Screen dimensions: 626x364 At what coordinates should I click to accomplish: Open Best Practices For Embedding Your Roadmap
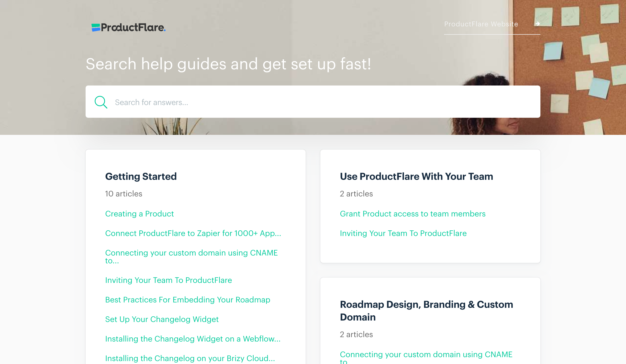coord(188,300)
